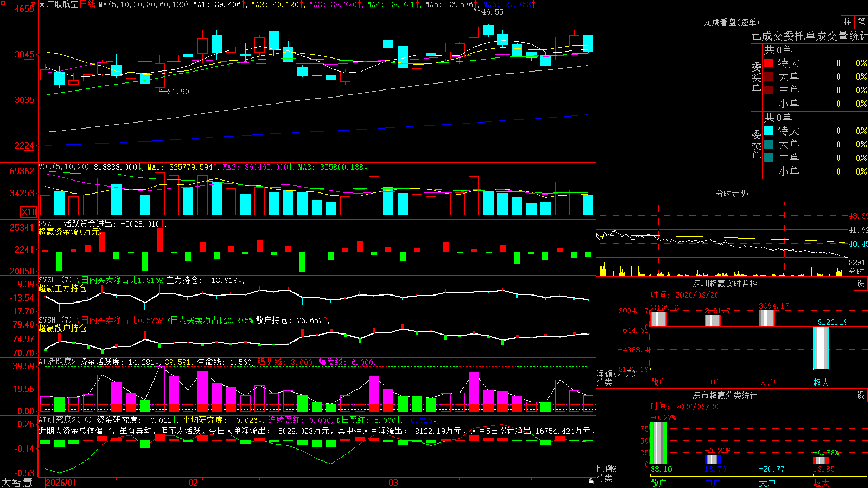Click the AI活跃度2 indicator label

(x=58, y=362)
